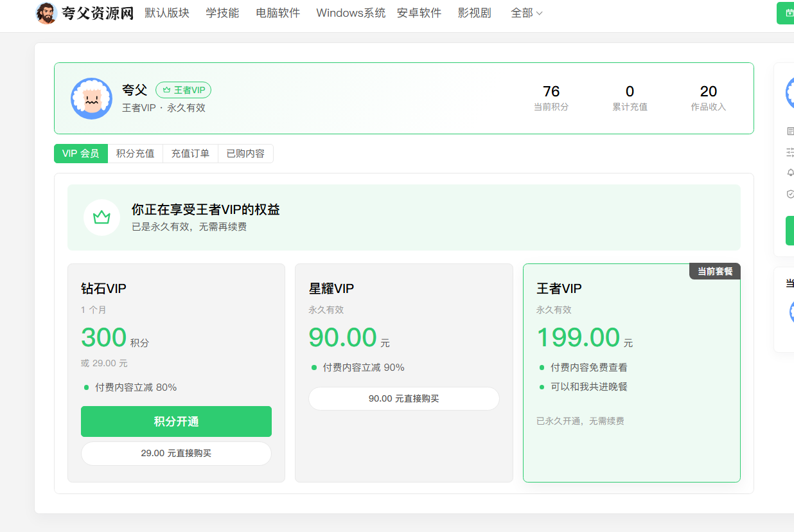Image resolution: width=794 pixels, height=532 pixels.
Task: Open the 电脑软件 navigation item
Action: (x=278, y=13)
